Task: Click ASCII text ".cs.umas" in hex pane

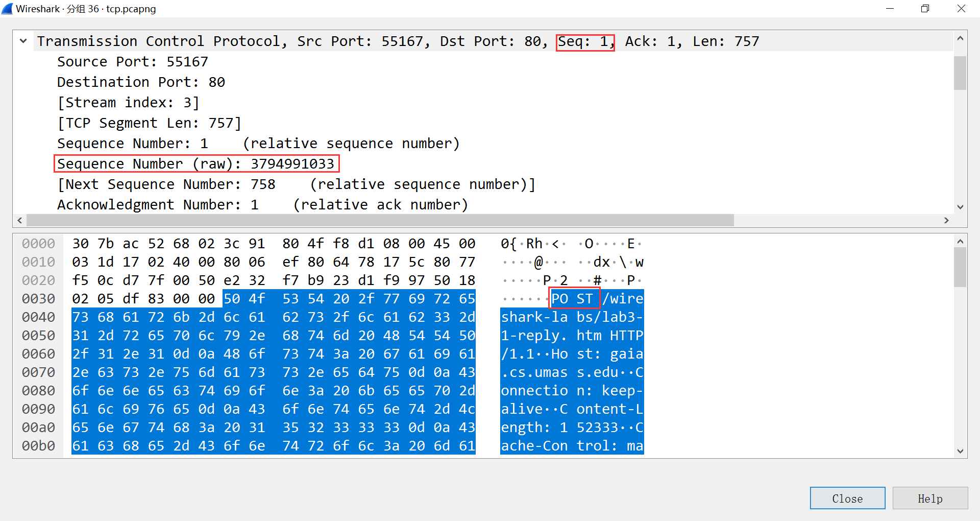Action: tap(534, 372)
